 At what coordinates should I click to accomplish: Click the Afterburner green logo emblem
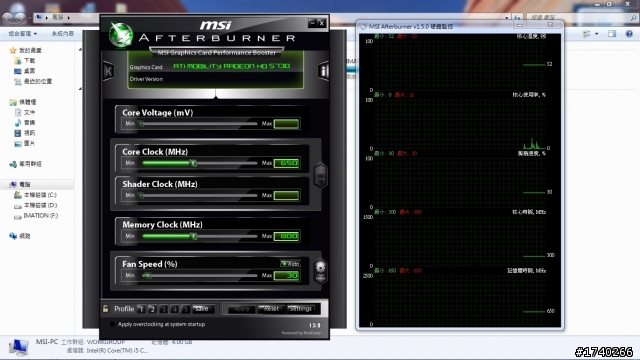[x=121, y=35]
